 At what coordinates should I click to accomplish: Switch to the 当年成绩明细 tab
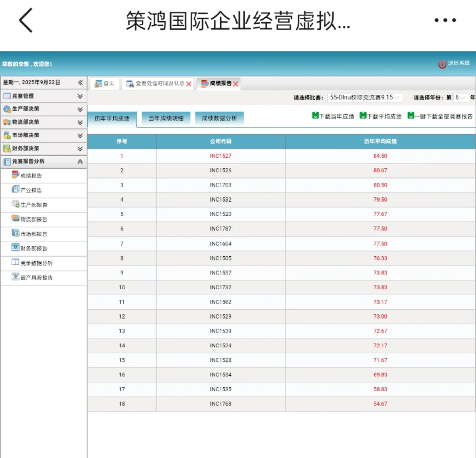[x=166, y=118]
